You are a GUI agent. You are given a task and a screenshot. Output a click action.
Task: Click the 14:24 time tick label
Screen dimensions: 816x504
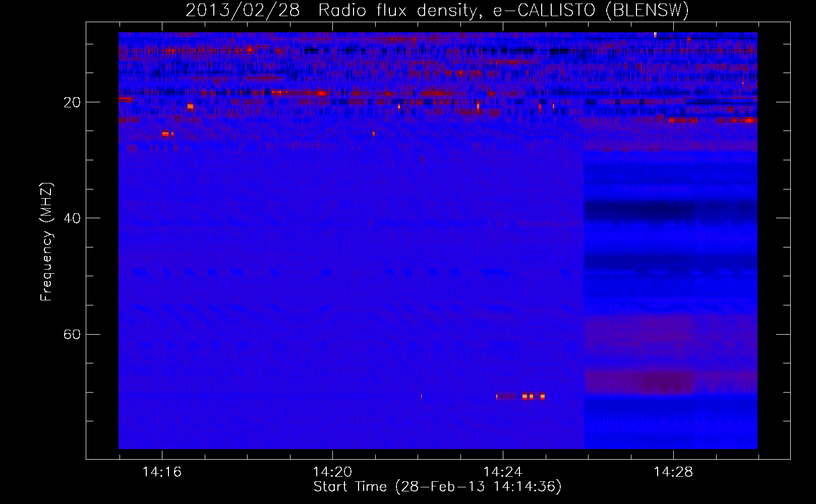click(x=503, y=472)
